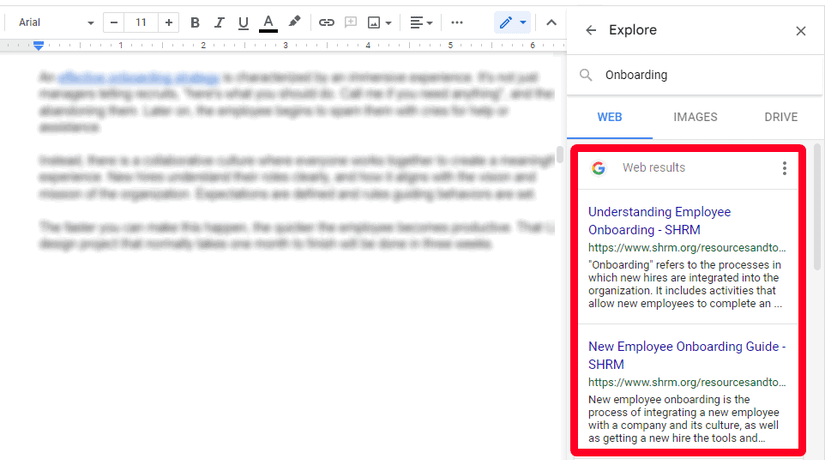Insert a link with the link icon
Viewport: 825px width, 460px height.
pos(326,23)
